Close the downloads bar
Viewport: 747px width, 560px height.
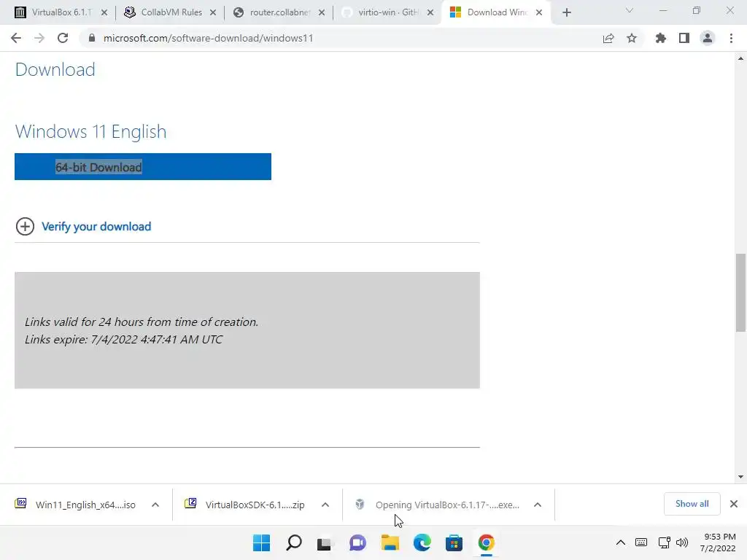734,504
